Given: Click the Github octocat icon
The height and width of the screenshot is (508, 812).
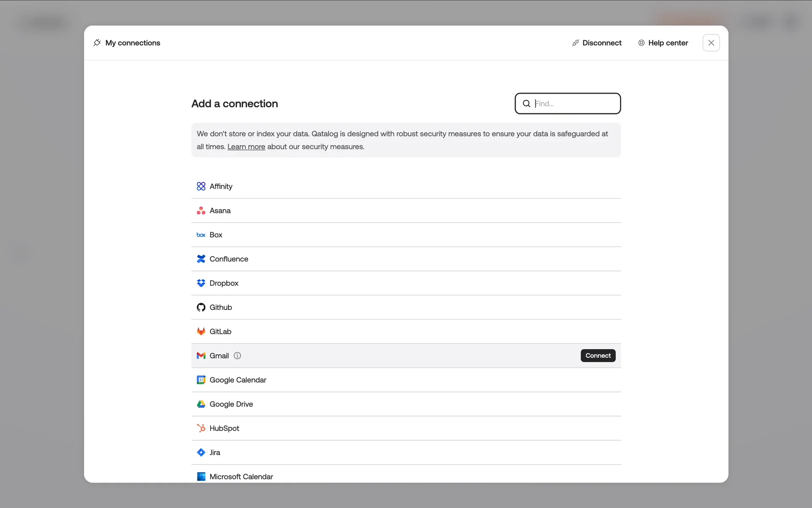Looking at the screenshot, I should (201, 307).
